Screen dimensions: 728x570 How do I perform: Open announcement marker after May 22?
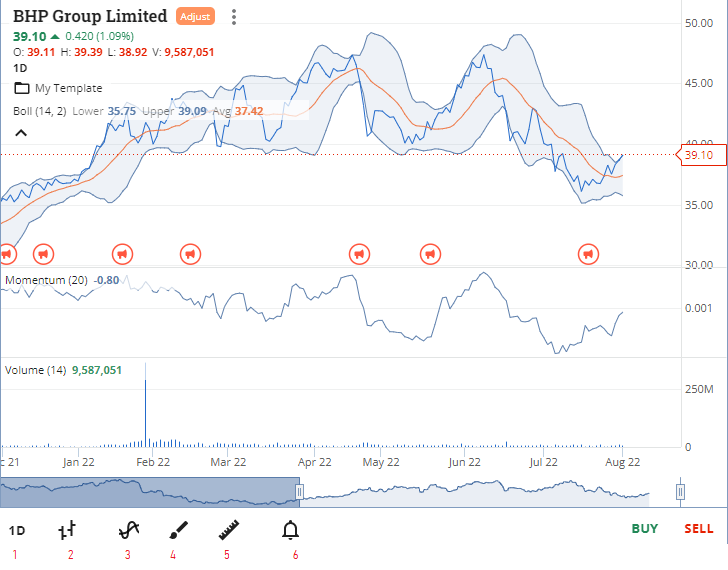tap(430, 254)
